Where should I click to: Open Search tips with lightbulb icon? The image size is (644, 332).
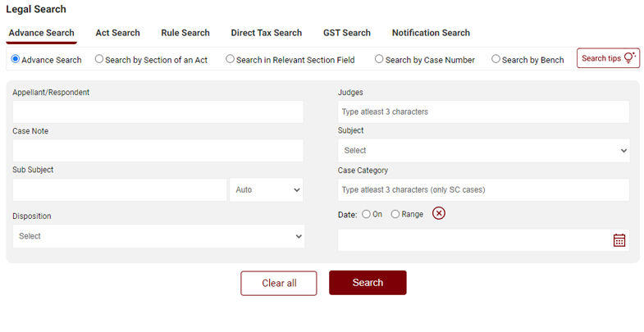pyautogui.click(x=608, y=59)
